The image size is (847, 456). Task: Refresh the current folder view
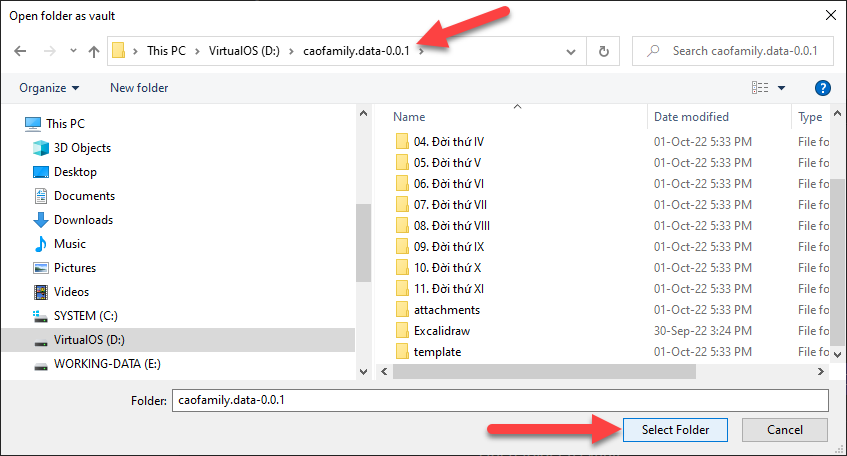point(603,51)
